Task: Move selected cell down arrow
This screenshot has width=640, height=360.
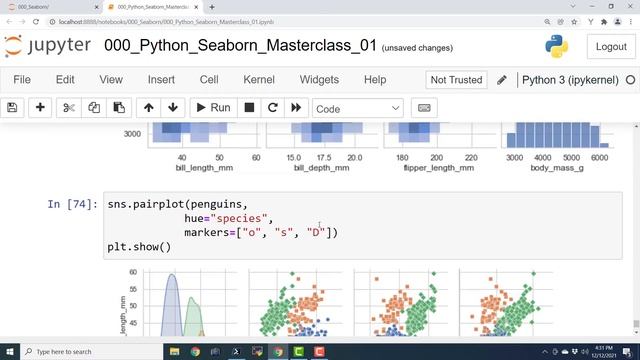Action: [x=173, y=108]
